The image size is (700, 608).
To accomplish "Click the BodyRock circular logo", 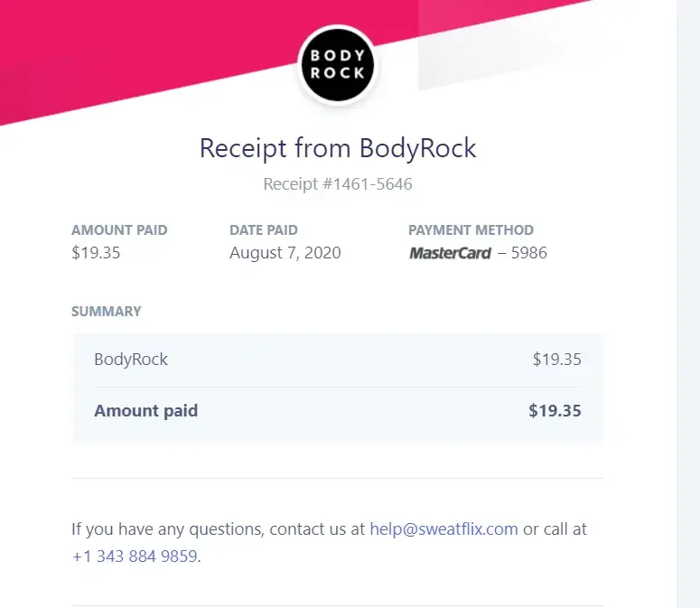I will (x=338, y=64).
